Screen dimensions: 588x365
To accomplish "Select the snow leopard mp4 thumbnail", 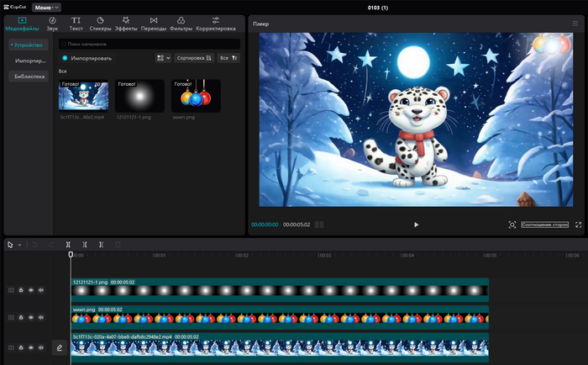I will point(84,96).
